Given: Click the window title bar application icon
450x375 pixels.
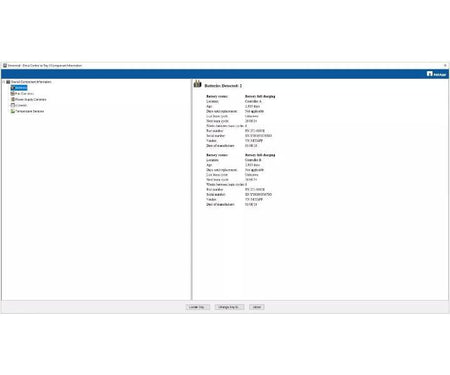Looking at the screenshot, I should [5, 65].
